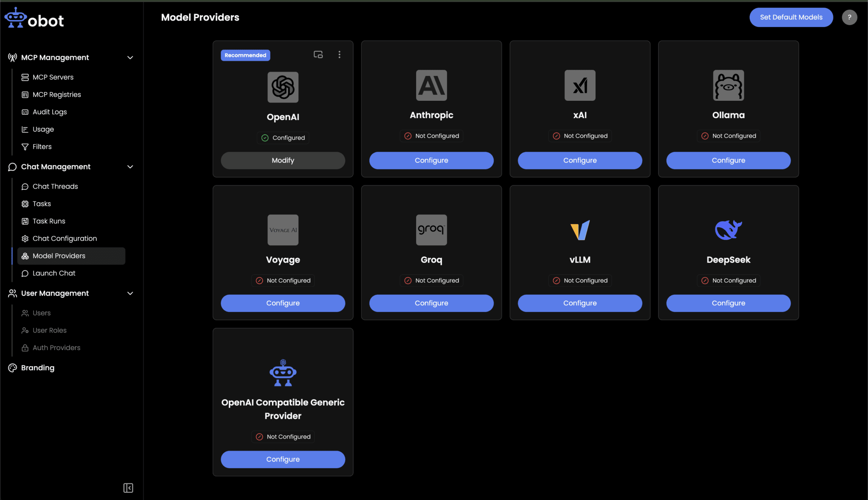Click the Usage icon in the sidebar
The height and width of the screenshot is (500, 868).
click(x=25, y=129)
